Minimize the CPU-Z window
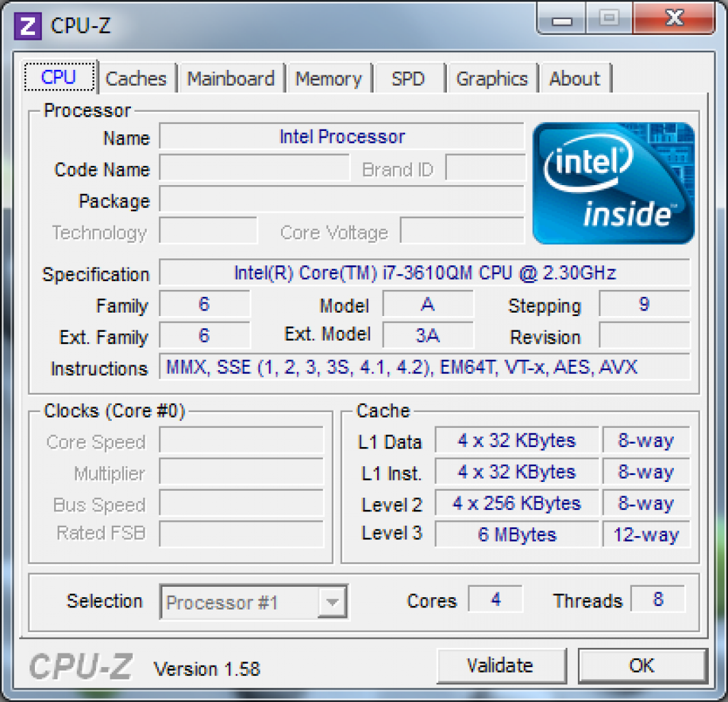 coord(562,19)
